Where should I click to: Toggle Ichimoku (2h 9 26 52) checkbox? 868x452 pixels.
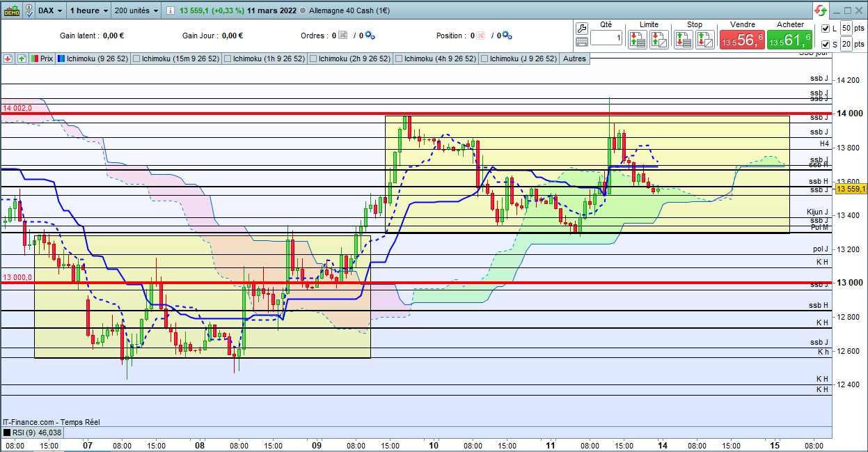click(313, 59)
